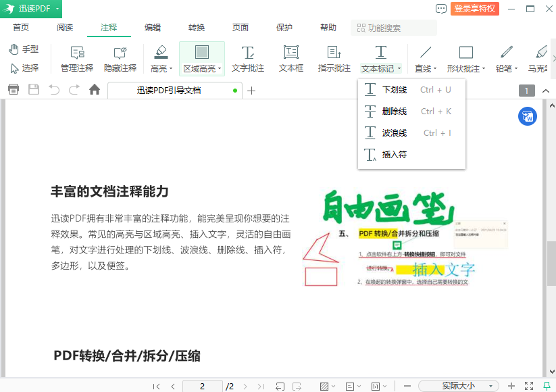The height and width of the screenshot is (392, 556).
Task: Choose 插入符 caret from the menu
Action: click(411, 155)
